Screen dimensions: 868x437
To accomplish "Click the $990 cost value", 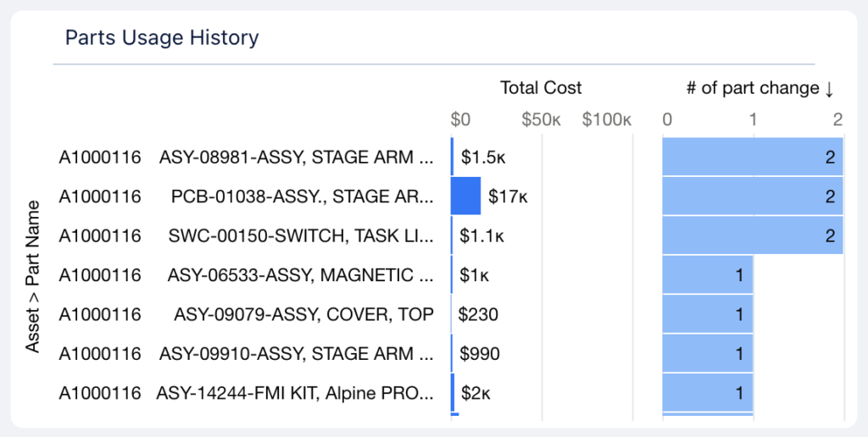I will pyautogui.click(x=479, y=354).
